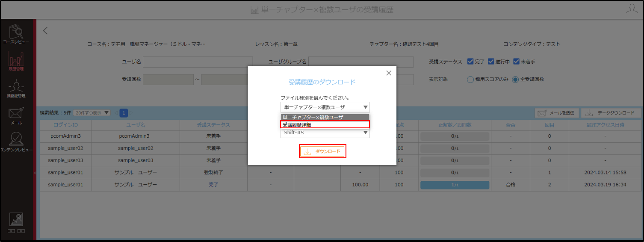Image resolution: width=644 pixels, height=242 pixels.
Task: Click the 合格 result cell
Action: coord(511,185)
